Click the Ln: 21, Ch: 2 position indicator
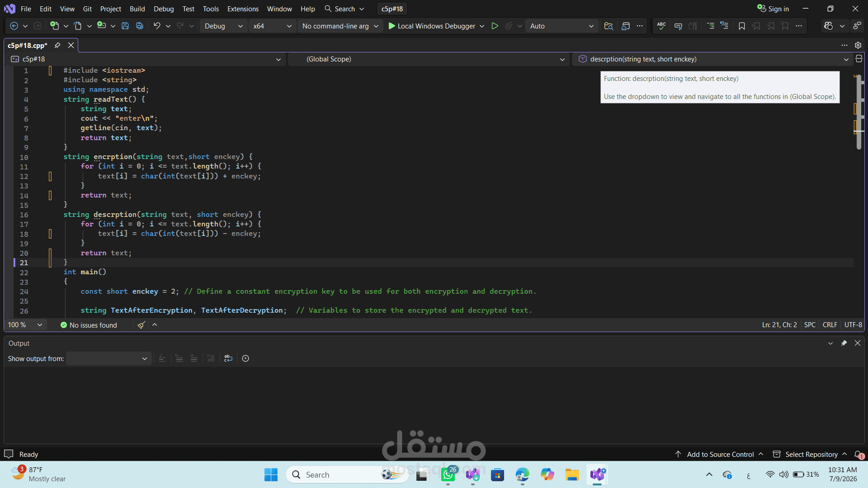 [779, 325]
